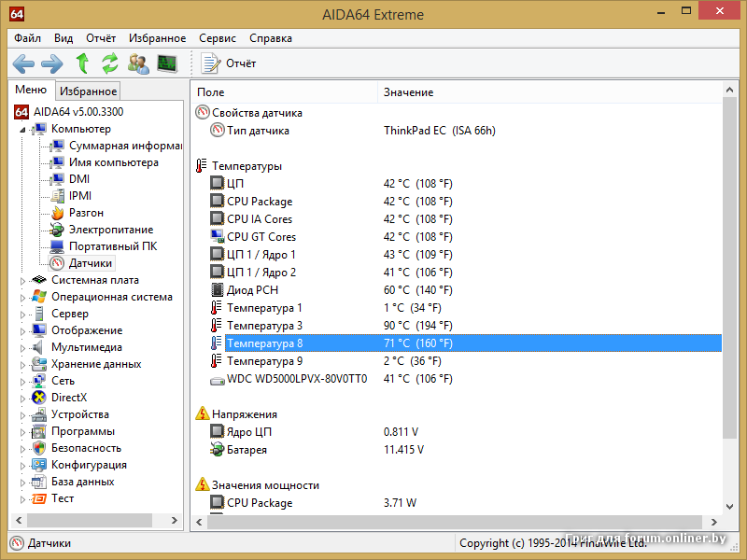Screen dimensions: 747x560
Task: Select the DirectX tree item
Action: tap(69, 398)
